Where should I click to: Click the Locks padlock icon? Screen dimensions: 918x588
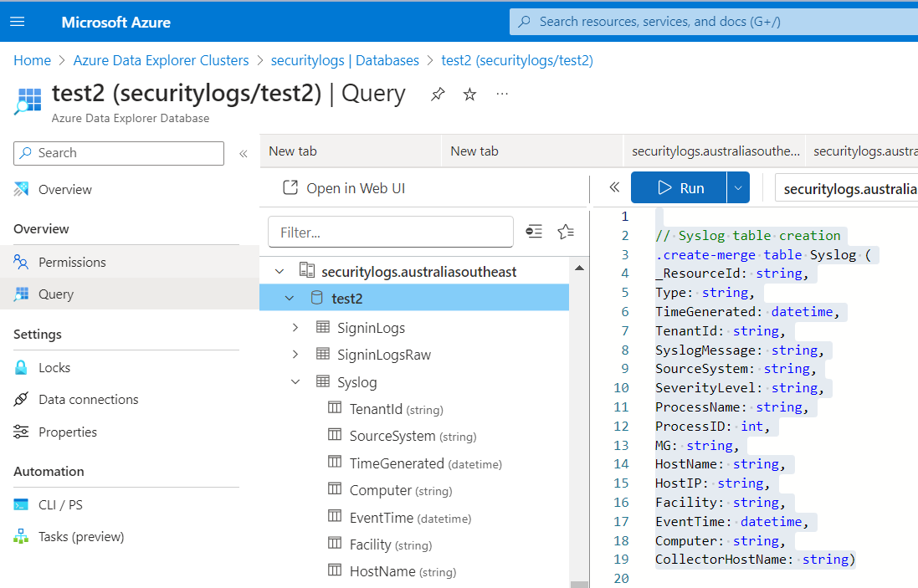[21, 367]
